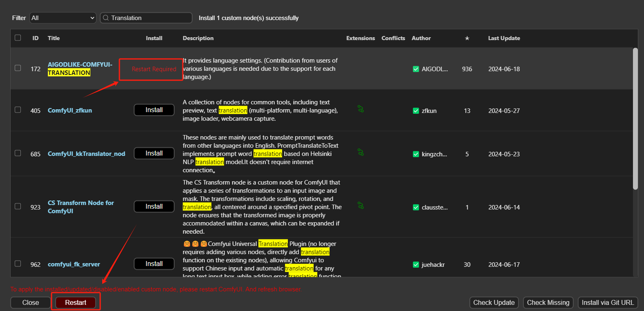
Task: Sort by the star rating column header
Action: coord(467,38)
